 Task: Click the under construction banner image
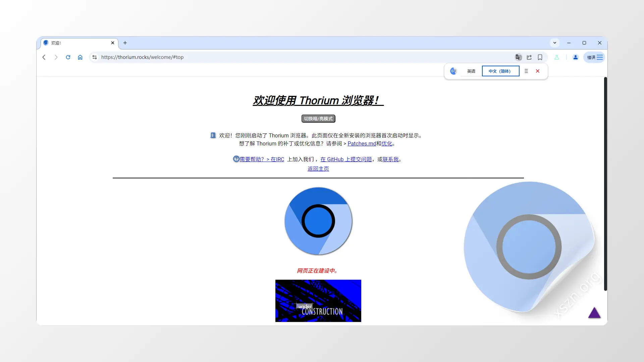(x=318, y=301)
